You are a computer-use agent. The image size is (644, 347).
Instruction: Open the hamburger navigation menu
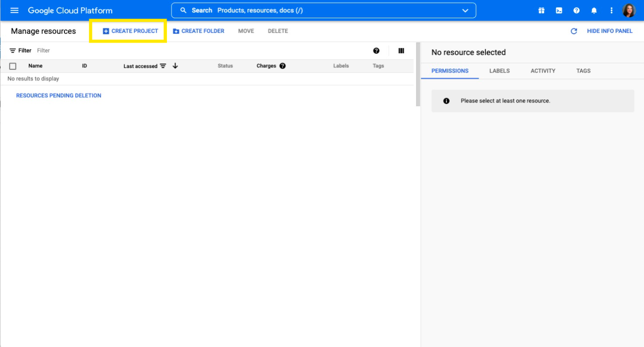point(14,10)
